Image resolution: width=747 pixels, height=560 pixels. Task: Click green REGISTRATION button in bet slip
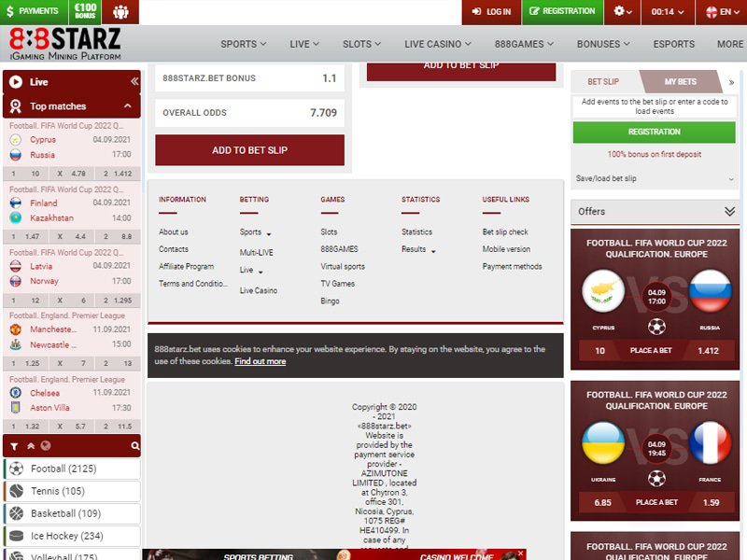(655, 132)
